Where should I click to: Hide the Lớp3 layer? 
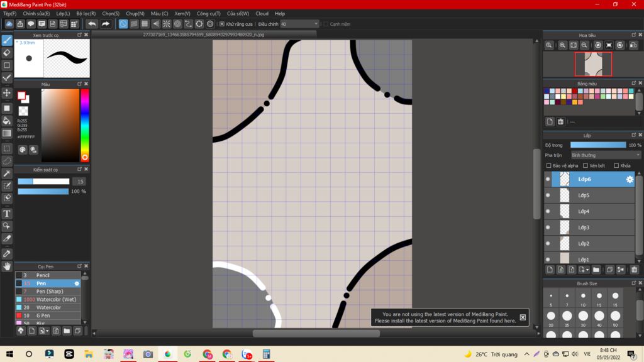pos(548,228)
